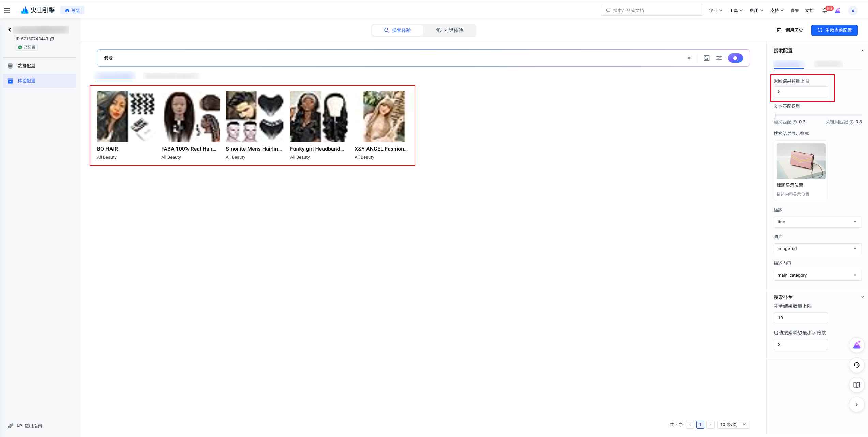
Task: Click the 生效当前配置 button
Action: [x=834, y=30]
